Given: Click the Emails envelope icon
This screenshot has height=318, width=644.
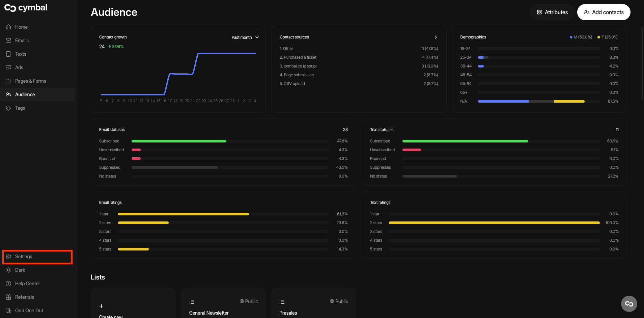Looking at the screenshot, I should [9, 41].
